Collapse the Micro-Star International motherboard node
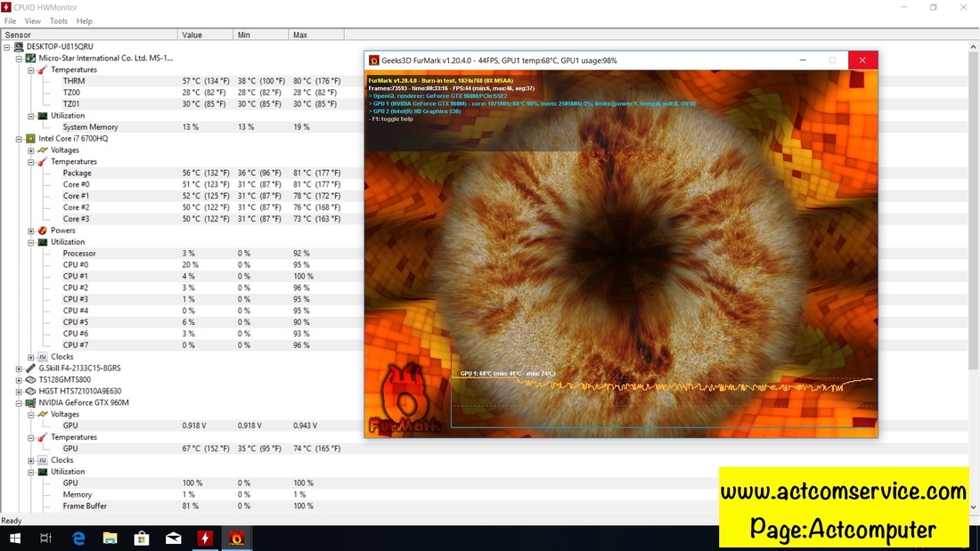 tap(19, 58)
